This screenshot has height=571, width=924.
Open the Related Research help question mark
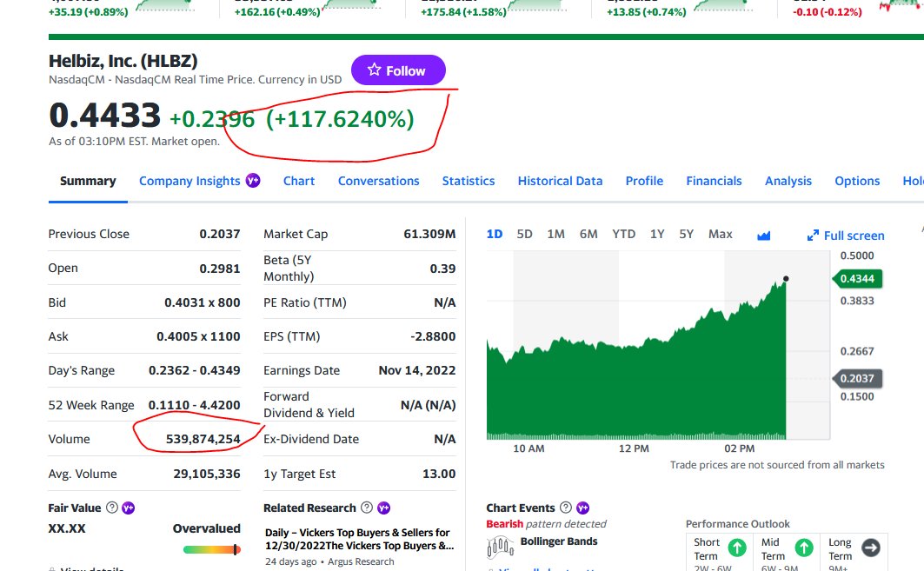(367, 508)
